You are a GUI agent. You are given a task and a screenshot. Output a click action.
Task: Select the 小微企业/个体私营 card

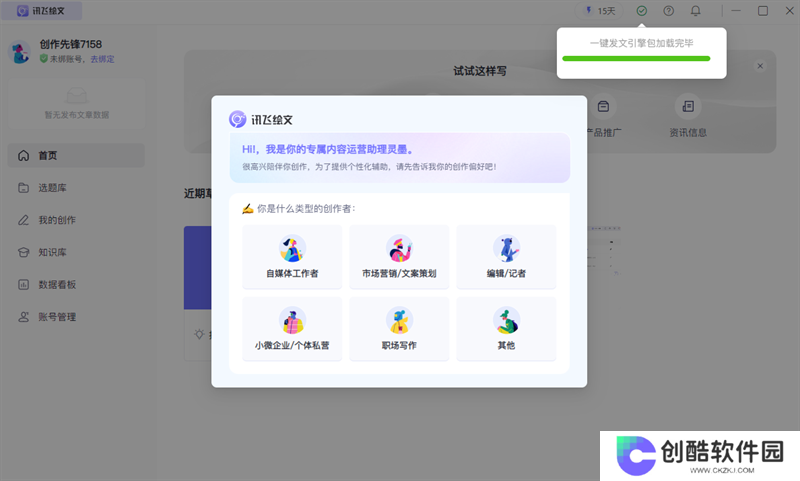pos(292,329)
